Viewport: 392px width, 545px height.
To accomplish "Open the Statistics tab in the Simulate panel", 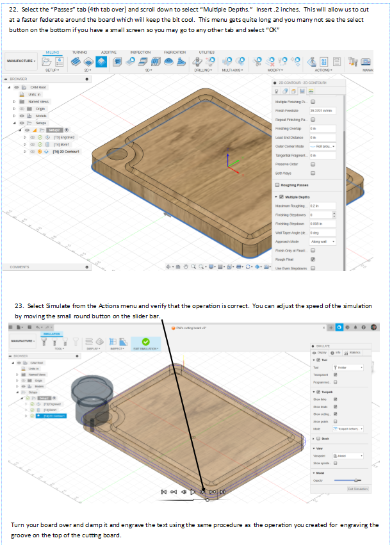I will point(352,353).
